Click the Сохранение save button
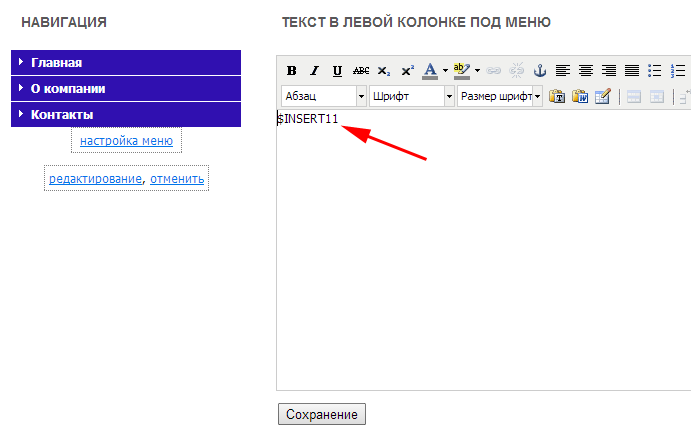Image resolution: width=691 pixels, height=435 pixels. pyautogui.click(x=322, y=414)
